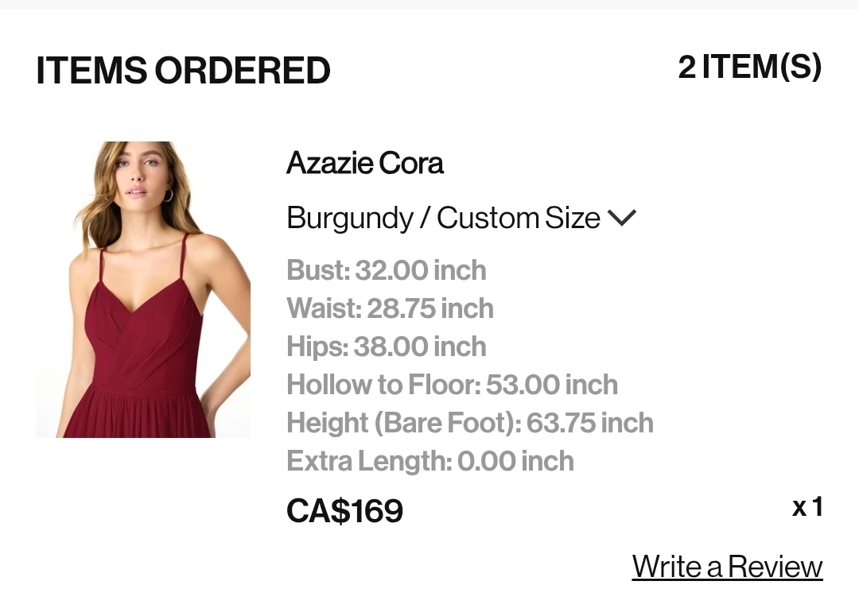This screenshot has width=859, height=616.
Task: Click the 2 ITEM(S) count label
Action: (x=750, y=67)
